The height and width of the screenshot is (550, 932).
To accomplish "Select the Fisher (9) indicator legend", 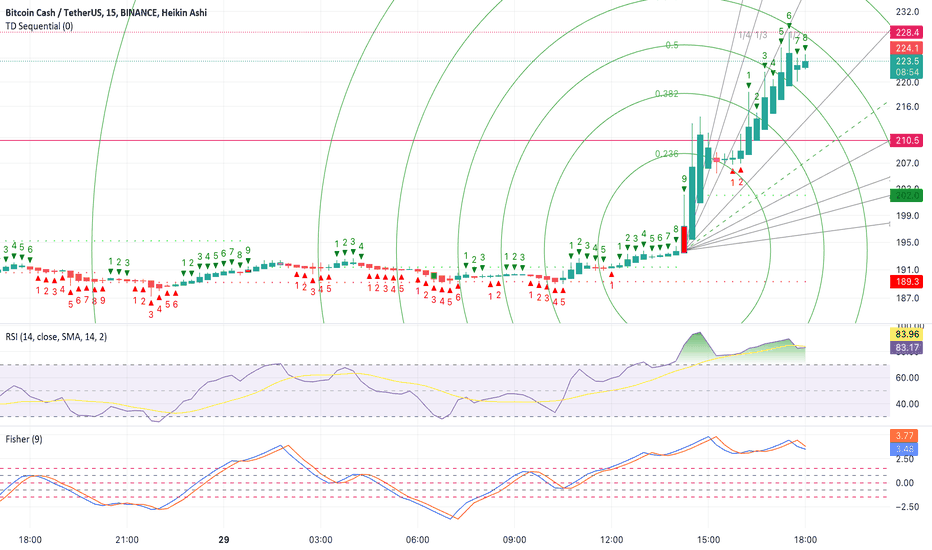I will pyautogui.click(x=24, y=439).
